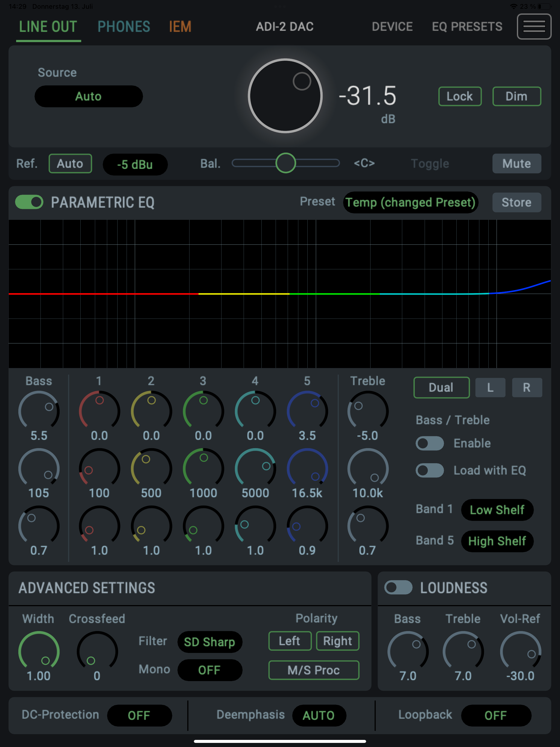Select the L channel button

pyautogui.click(x=490, y=387)
